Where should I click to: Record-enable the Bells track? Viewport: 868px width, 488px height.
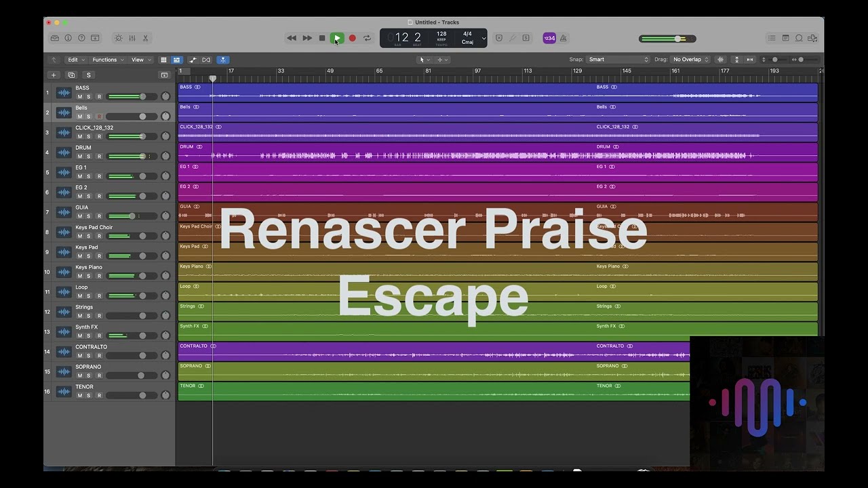99,117
